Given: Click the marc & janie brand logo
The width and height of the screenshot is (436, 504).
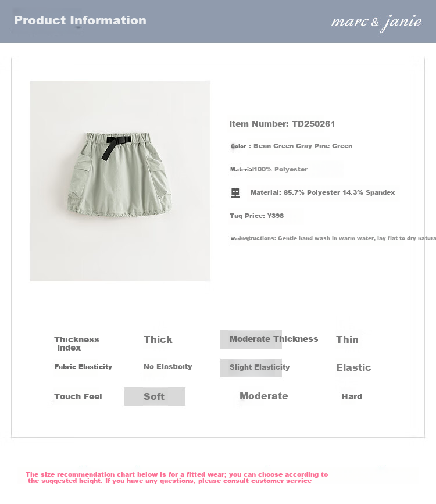Looking at the screenshot, I should point(376,23).
